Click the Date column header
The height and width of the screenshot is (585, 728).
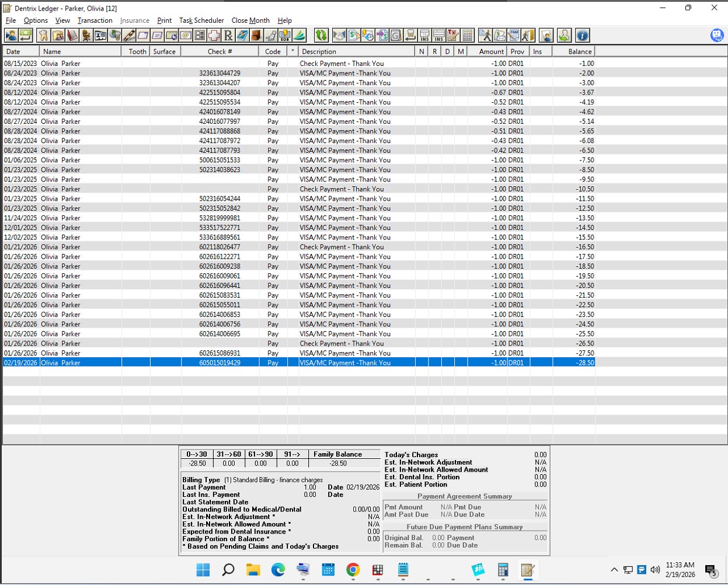point(21,51)
